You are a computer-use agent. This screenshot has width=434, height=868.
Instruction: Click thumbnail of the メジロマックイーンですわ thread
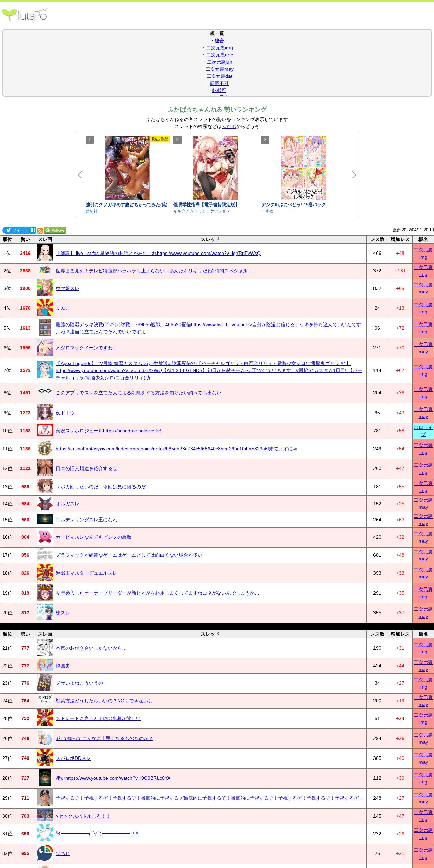click(45, 348)
